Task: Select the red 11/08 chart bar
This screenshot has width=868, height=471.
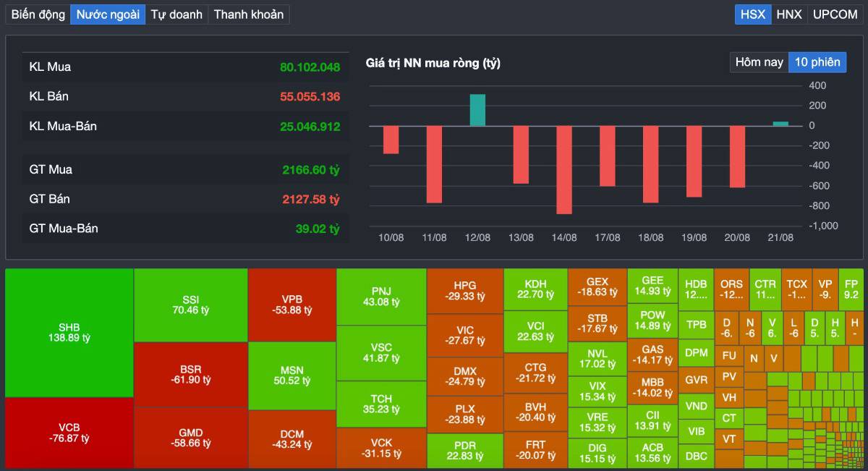Action: pos(434,164)
